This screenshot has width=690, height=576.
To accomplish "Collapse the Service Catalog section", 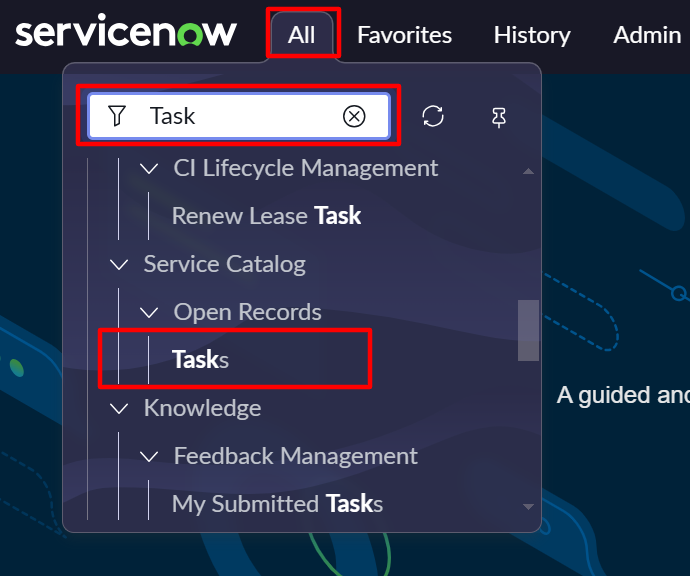I will (119, 264).
